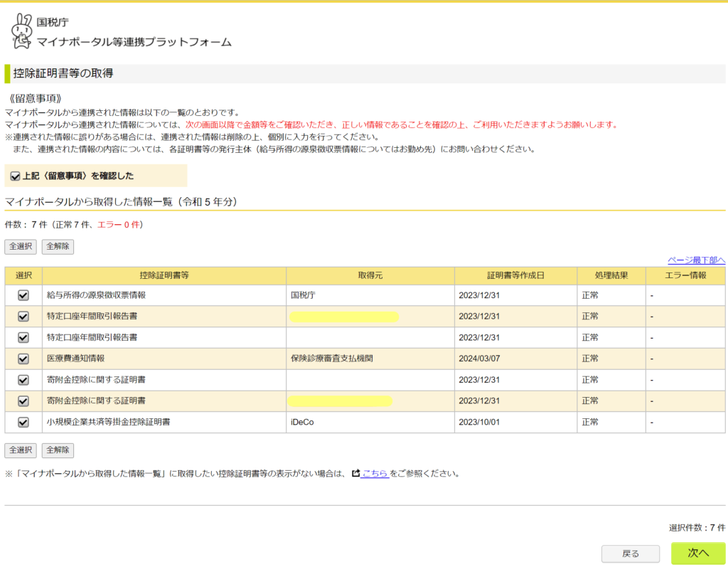Uncheck the 給与所得の源泉徴収票情報 row checkbox

point(23,295)
